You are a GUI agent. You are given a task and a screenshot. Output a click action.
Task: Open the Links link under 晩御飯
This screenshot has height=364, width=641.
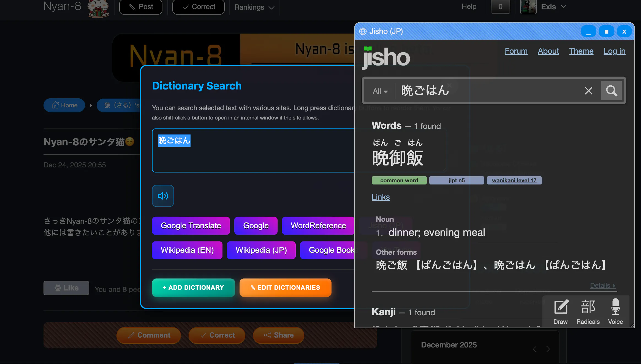pos(381,197)
